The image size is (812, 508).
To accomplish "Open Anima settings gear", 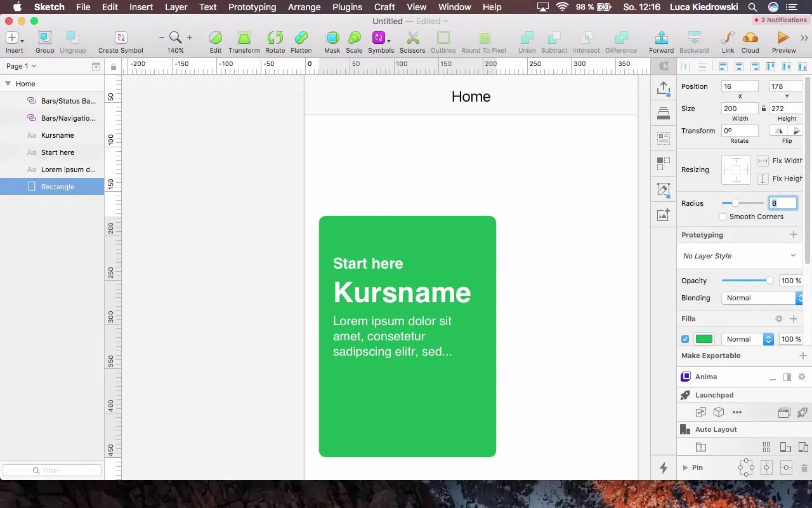I will [x=802, y=377].
